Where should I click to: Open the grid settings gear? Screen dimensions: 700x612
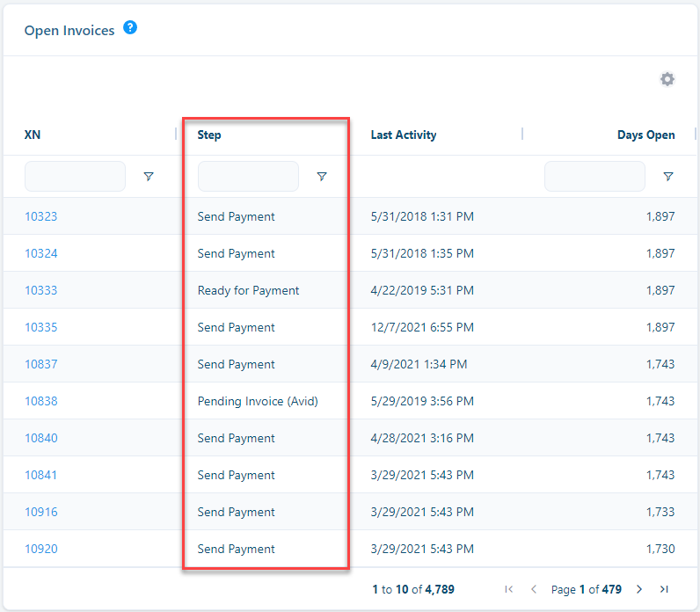click(667, 79)
